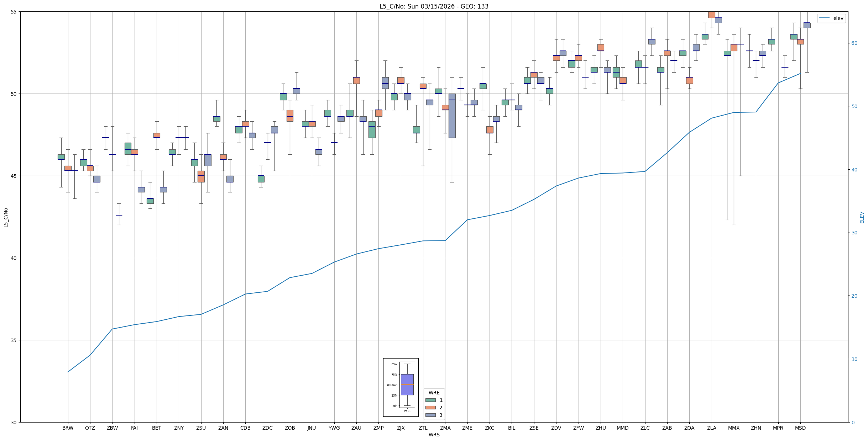The height and width of the screenshot is (441, 868).
Task: Click the ZKC station tick label
Action: (489, 428)
